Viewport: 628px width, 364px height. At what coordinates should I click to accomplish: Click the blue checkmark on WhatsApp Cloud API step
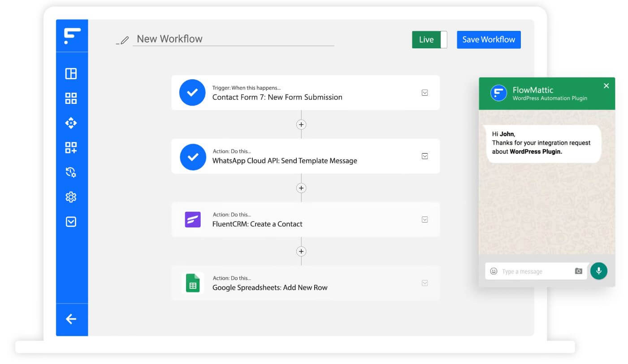coord(193,157)
